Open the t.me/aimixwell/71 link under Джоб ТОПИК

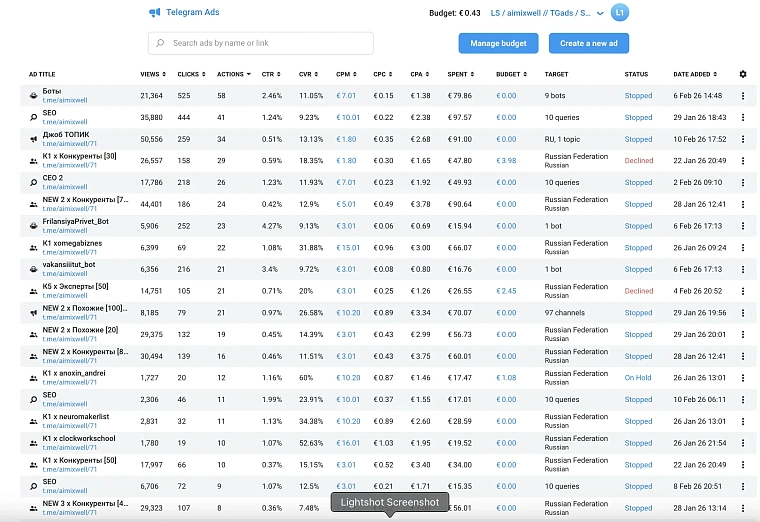[70, 143]
